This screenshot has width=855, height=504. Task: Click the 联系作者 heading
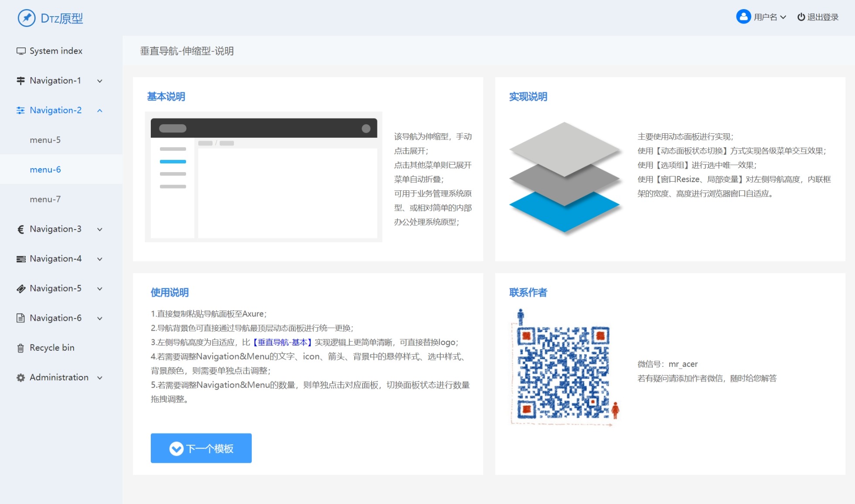click(x=528, y=293)
